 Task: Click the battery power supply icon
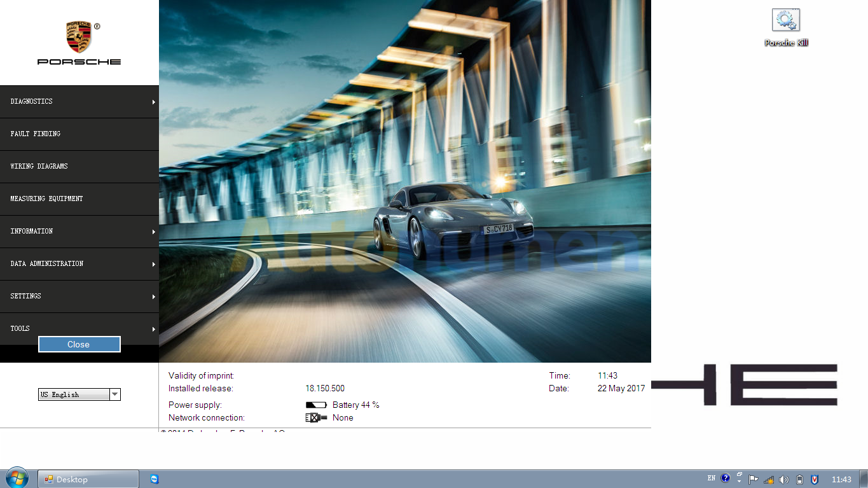(x=316, y=405)
